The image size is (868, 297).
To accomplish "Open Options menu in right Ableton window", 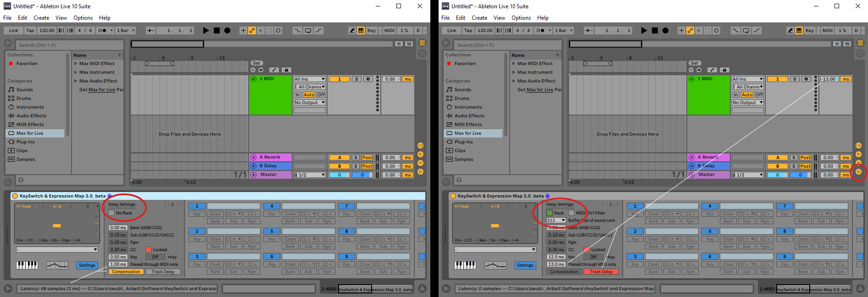I will [x=521, y=18].
